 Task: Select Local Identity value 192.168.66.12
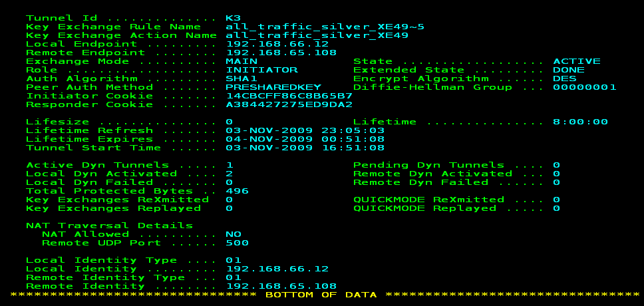pos(277,269)
